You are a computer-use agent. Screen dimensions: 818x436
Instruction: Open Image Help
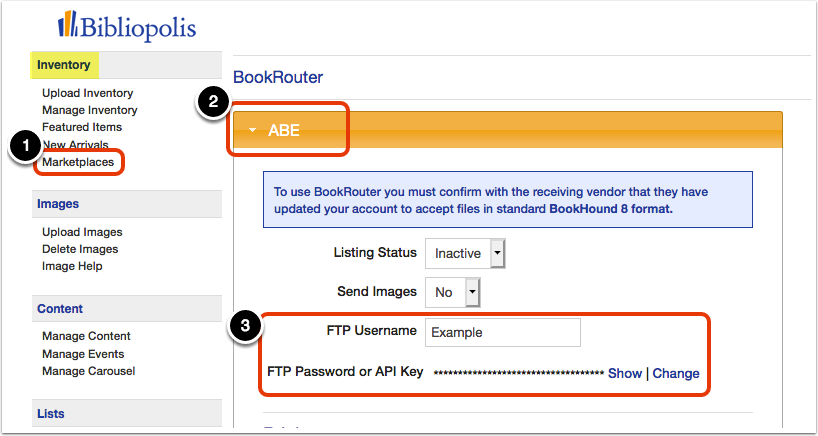point(73,267)
